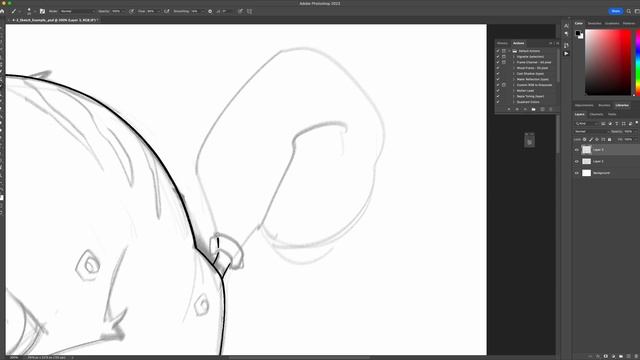The height and width of the screenshot is (360, 640).
Task: Open the layer blend mode Normal dropdown
Action: [x=591, y=131]
